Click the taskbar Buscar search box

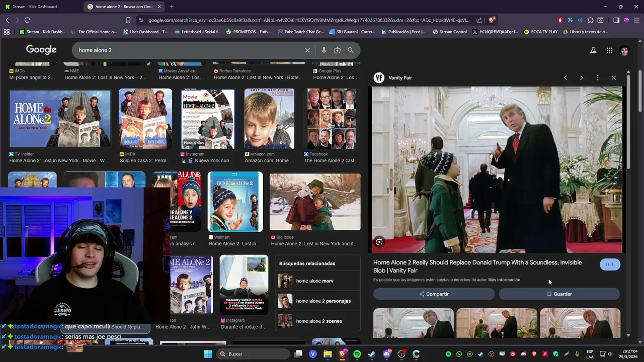(253, 354)
